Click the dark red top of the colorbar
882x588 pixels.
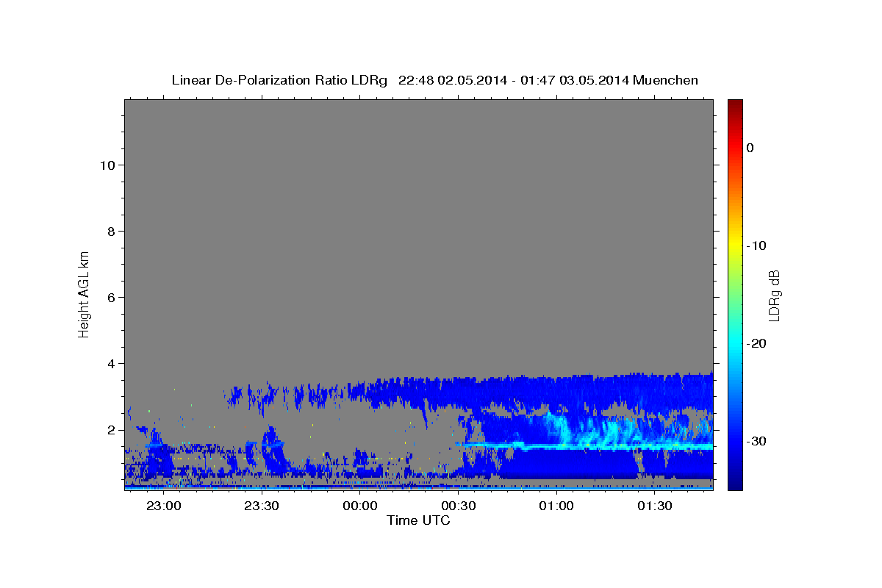(x=735, y=107)
